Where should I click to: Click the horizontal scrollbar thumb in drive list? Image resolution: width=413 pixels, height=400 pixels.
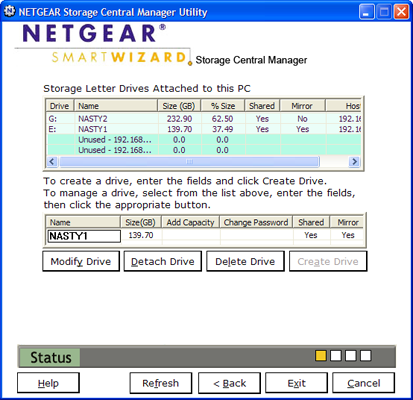pos(189,162)
